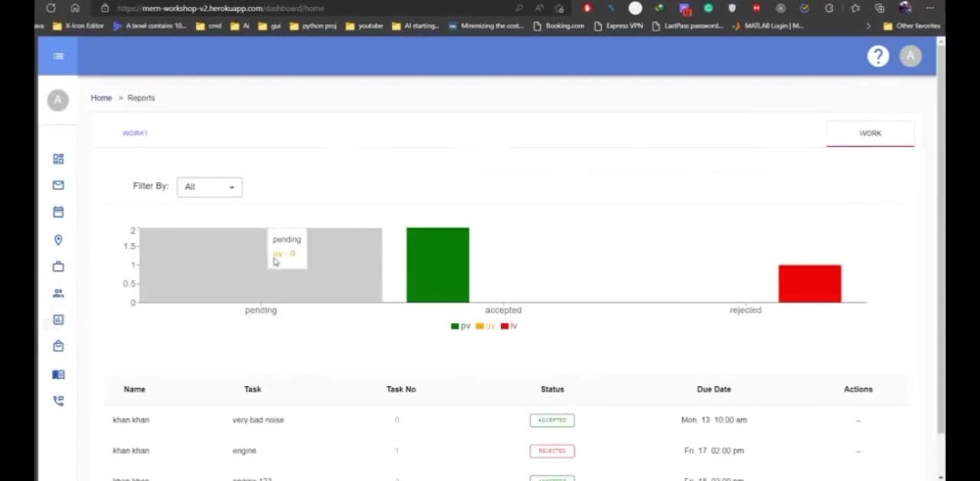
Task: Expand the bookmarks overflow chevron
Action: coord(867,26)
